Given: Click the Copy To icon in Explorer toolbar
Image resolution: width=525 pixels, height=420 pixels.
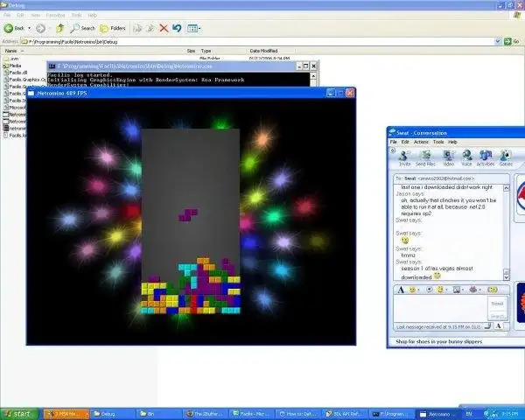Looking at the screenshot, I should click(150, 29).
